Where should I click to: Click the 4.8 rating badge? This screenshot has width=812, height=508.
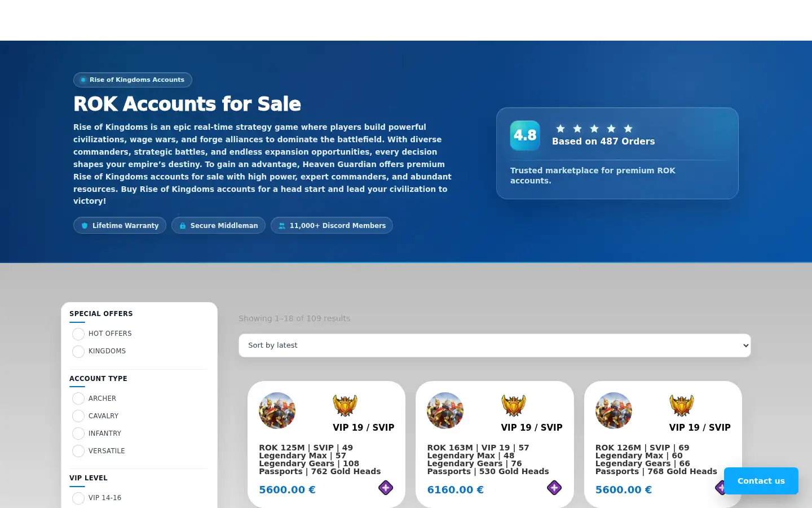point(525,135)
